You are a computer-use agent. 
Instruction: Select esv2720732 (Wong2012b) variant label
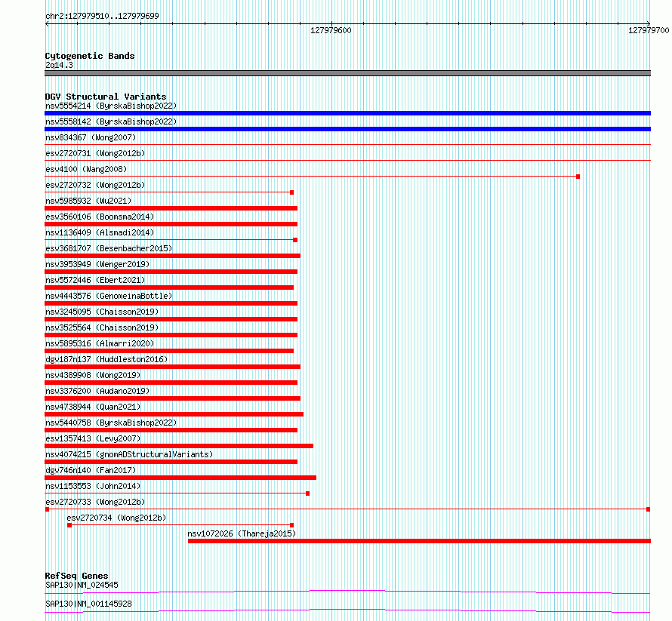[95, 185]
